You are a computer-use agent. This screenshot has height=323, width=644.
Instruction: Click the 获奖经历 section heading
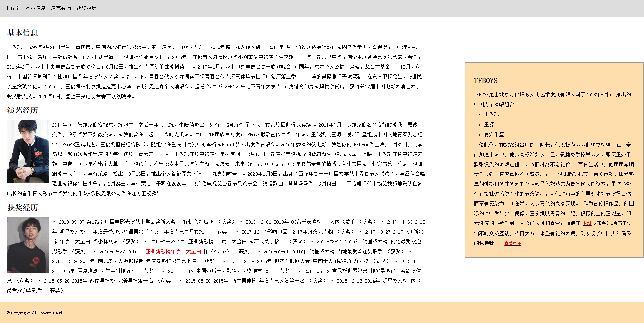tap(22, 208)
